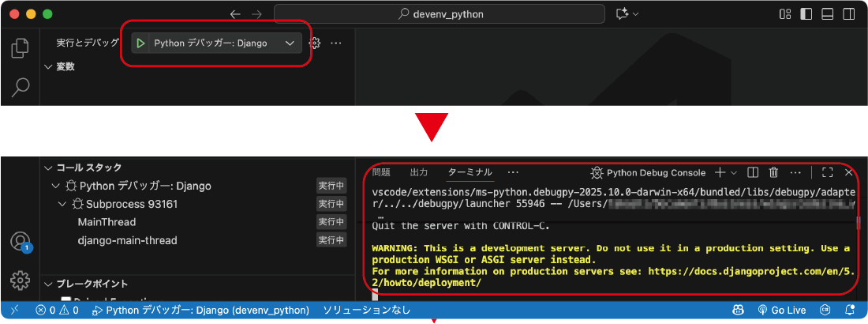Click the Python Debug Console label
This screenshot has width=868, height=324.
click(x=656, y=172)
